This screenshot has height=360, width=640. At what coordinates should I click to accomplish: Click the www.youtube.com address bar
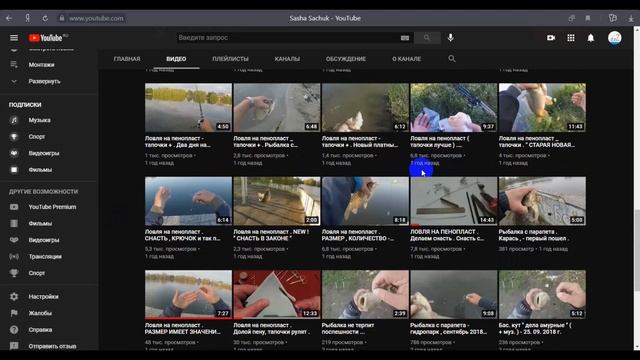pyautogui.click(x=96, y=18)
